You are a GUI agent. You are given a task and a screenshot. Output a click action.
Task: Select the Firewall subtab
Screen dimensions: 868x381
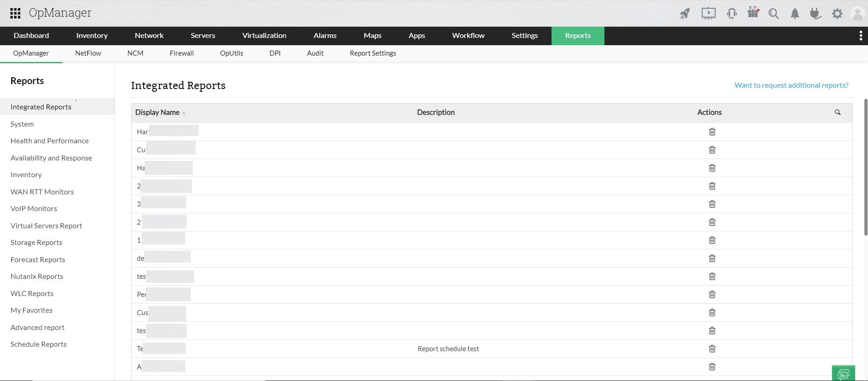182,53
